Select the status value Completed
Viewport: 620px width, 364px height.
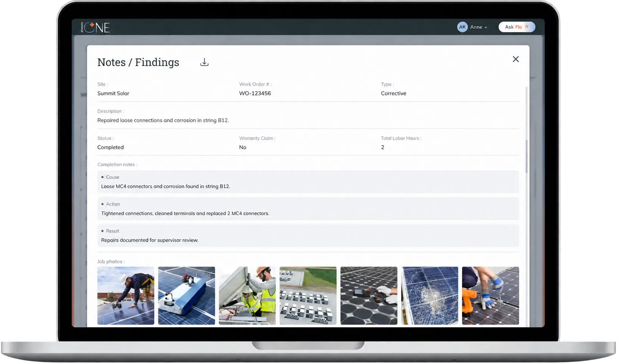(111, 148)
